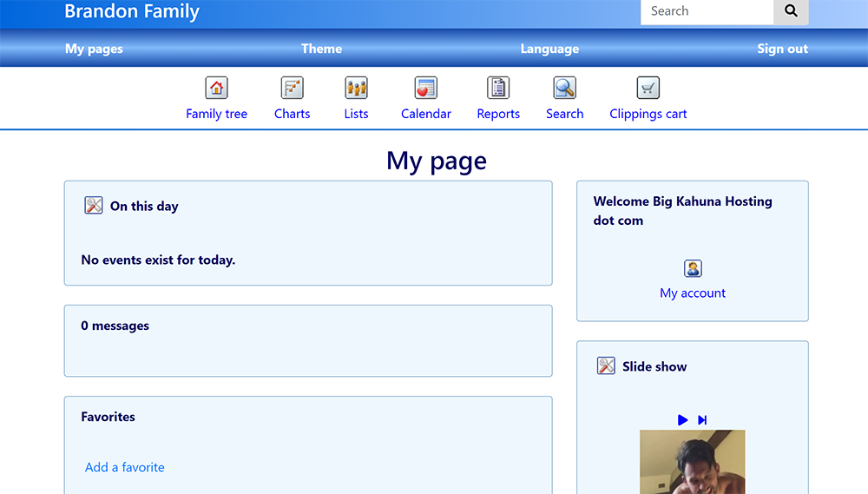Click the magnifying glass search button in the header

[791, 11]
